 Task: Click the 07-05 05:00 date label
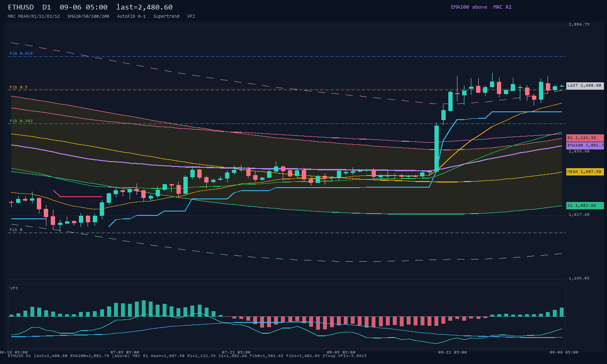tap(125, 352)
